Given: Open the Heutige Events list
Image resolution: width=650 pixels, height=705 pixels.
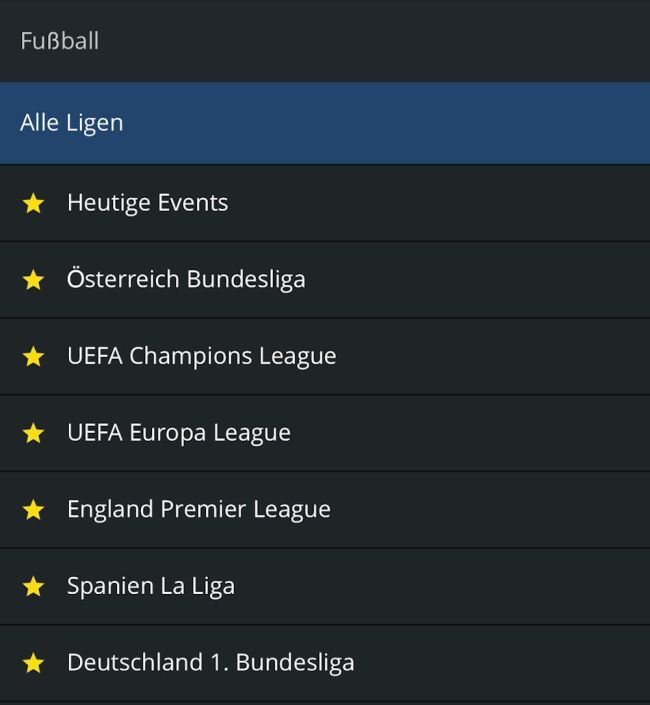Looking at the screenshot, I should (147, 203).
